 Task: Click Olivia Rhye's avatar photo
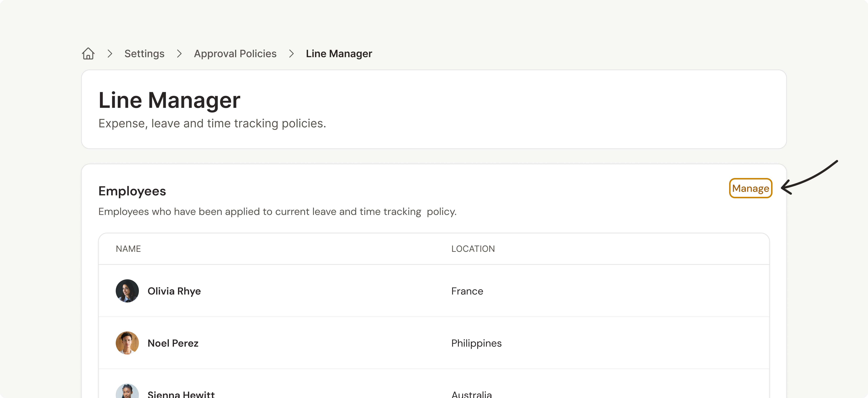(127, 291)
